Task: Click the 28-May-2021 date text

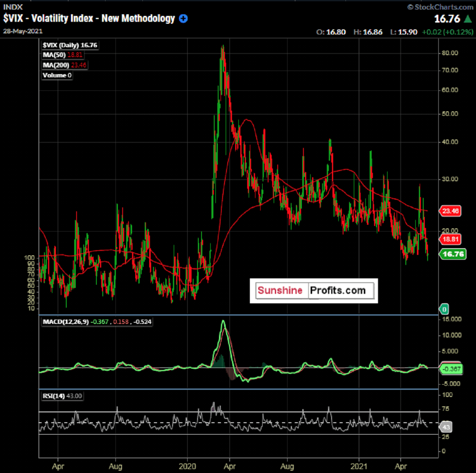Action: [23, 31]
